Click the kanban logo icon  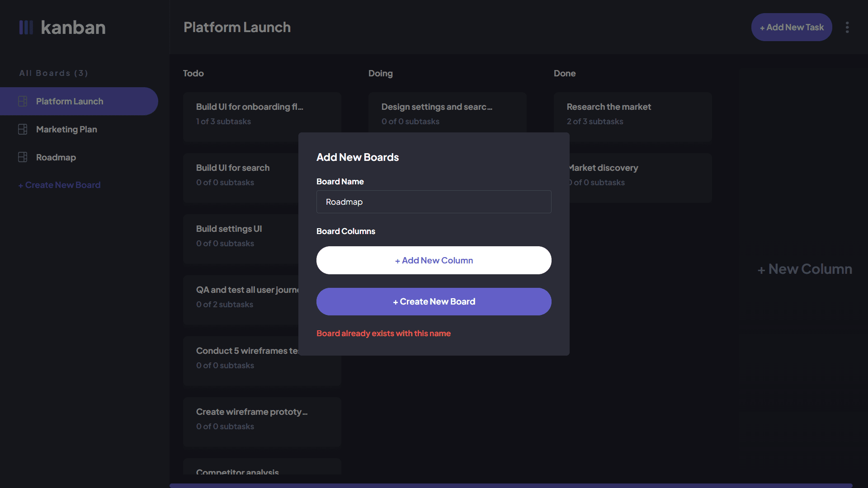(x=26, y=28)
